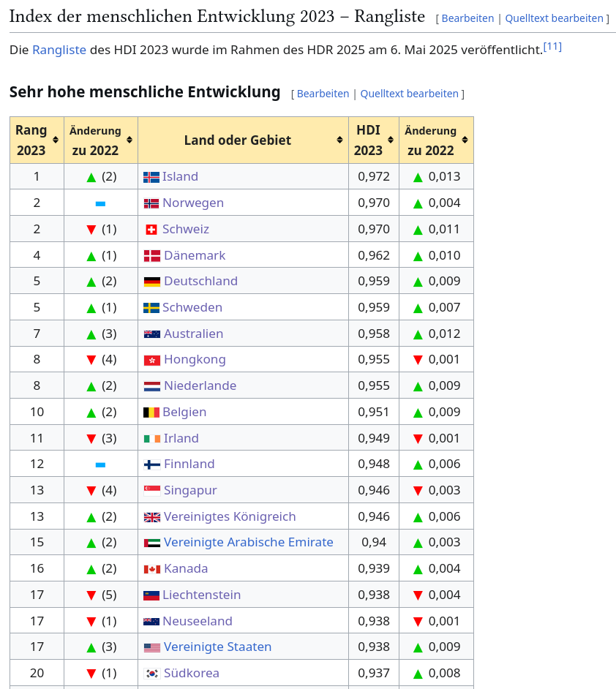The height and width of the screenshot is (689, 616).
Task: Open the Deutschland article link
Action: tap(200, 281)
